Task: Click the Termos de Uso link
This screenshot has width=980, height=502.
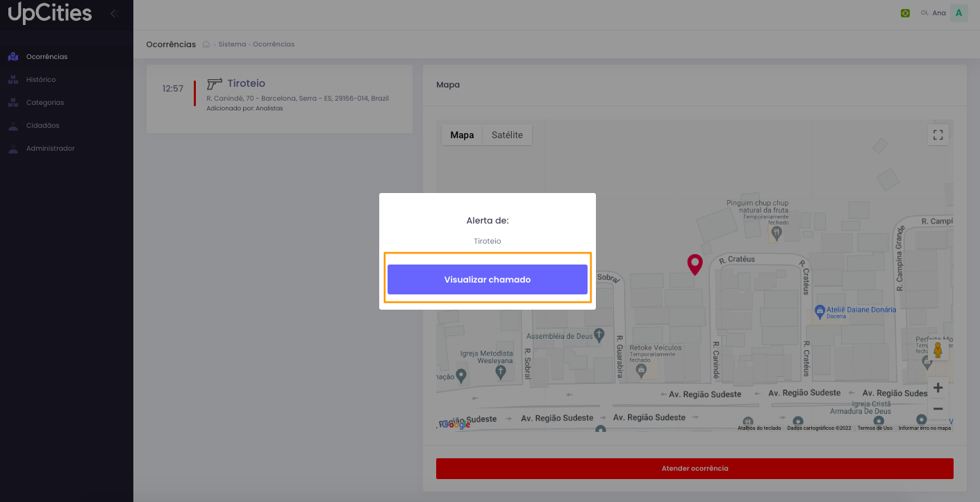Action: tap(875, 428)
